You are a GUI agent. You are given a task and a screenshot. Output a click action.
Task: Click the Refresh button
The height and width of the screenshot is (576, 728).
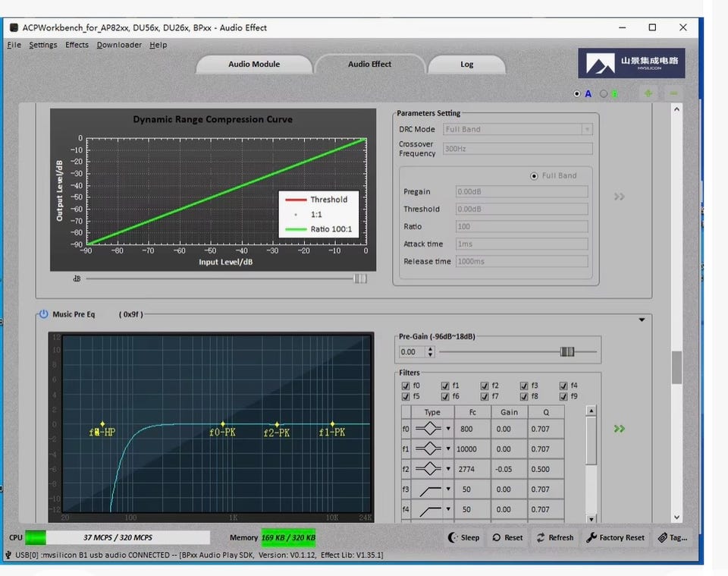click(x=555, y=537)
